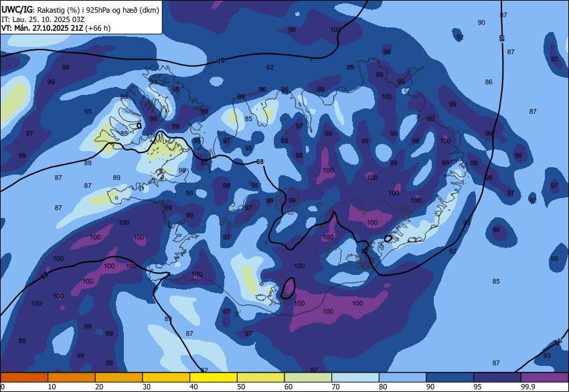Choose the 80–90 light blue legend swatch
The width and height of the screenshot is (569, 392).
[403, 377]
